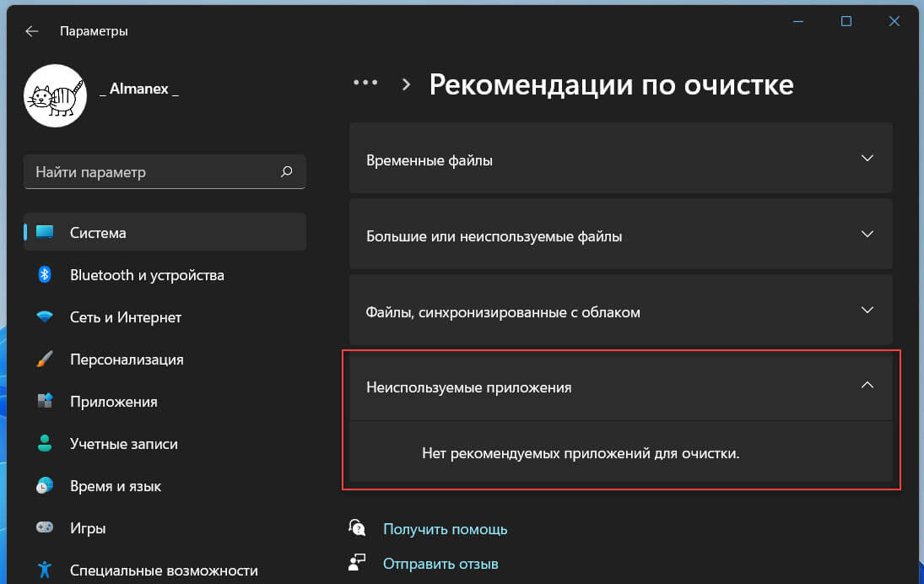924x584 pixels.
Task: Open the Получить помощь link
Action: 445,529
